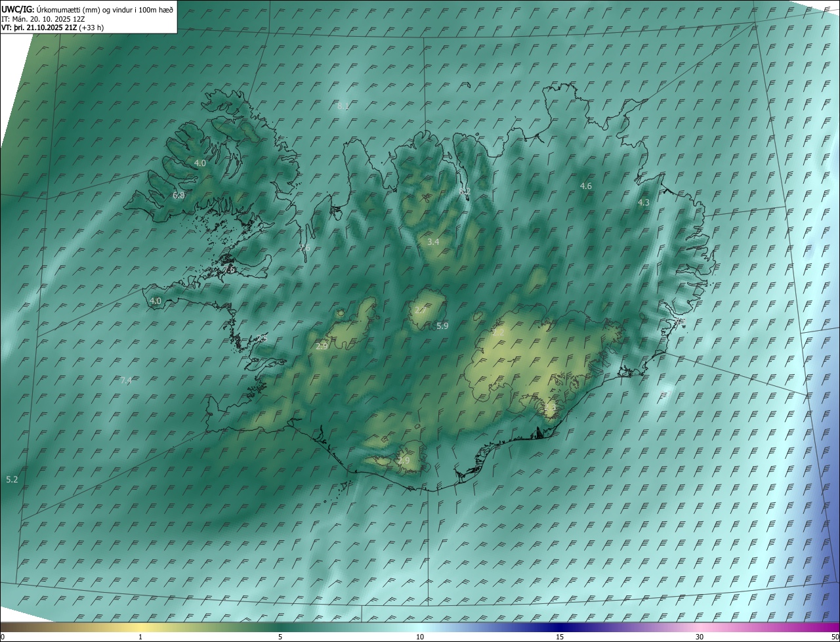This screenshot has width=840, height=642.
Task: Click the title text 'Úrkomumætti (mm) og vindur í 100m hæð'
Action: pyautogui.click(x=105, y=10)
